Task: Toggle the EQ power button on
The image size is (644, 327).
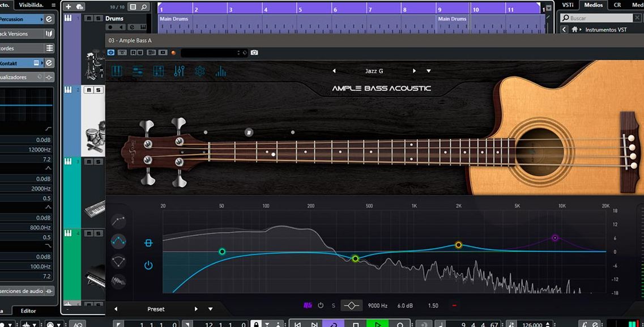Action: tap(148, 265)
